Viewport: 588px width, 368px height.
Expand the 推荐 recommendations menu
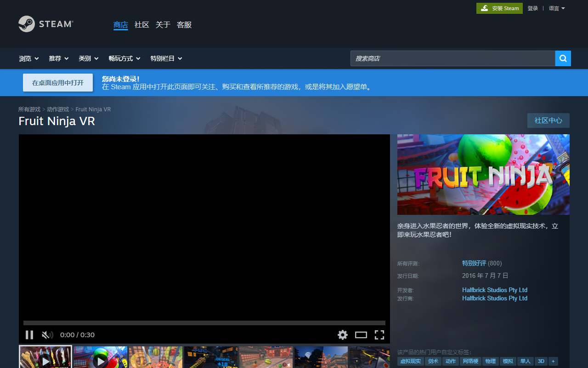(x=59, y=58)
